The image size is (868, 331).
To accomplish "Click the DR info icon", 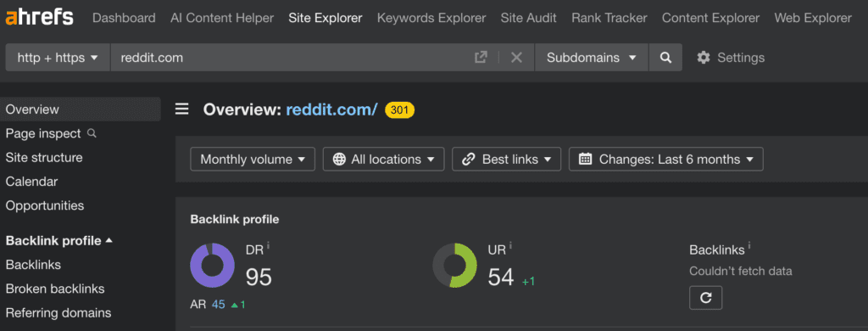I will (268, 245).
